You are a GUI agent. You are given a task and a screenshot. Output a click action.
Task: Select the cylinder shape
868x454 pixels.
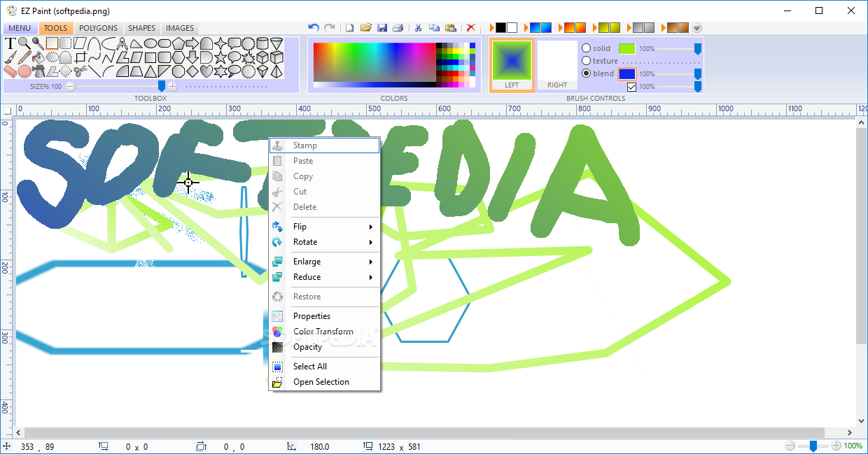pyautogui.click(x=262, y=43)
